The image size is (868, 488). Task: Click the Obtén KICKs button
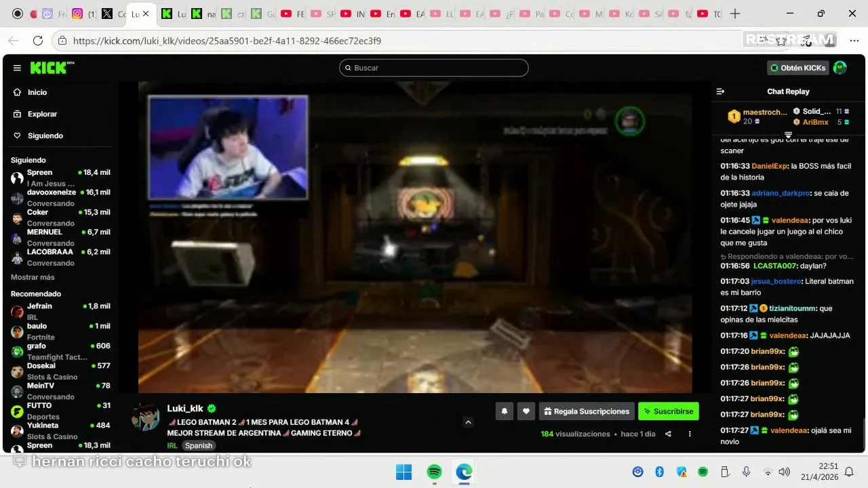[798, 68]
